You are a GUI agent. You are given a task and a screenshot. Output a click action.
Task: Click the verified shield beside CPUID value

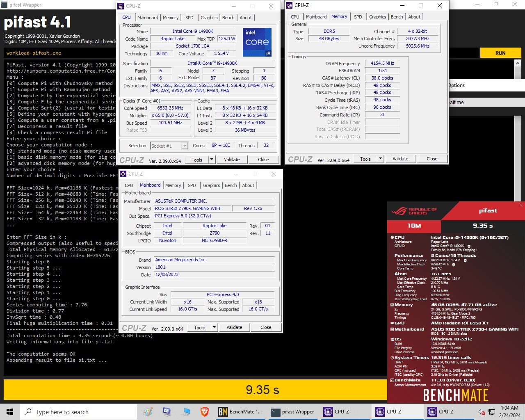tap(468, 246)
